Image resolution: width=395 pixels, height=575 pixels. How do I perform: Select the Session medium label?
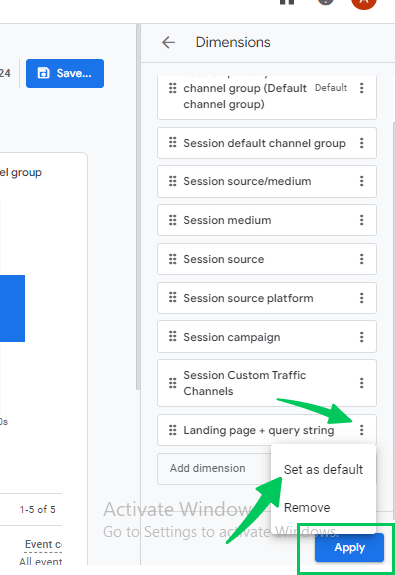tap(227, 220)
